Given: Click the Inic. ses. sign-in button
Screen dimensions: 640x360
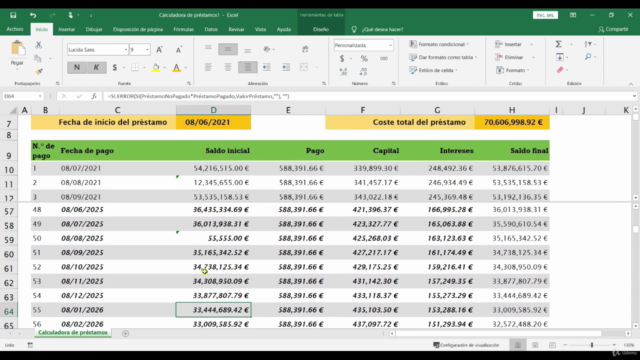Looking at the screenshot, I should click(545, 15).
